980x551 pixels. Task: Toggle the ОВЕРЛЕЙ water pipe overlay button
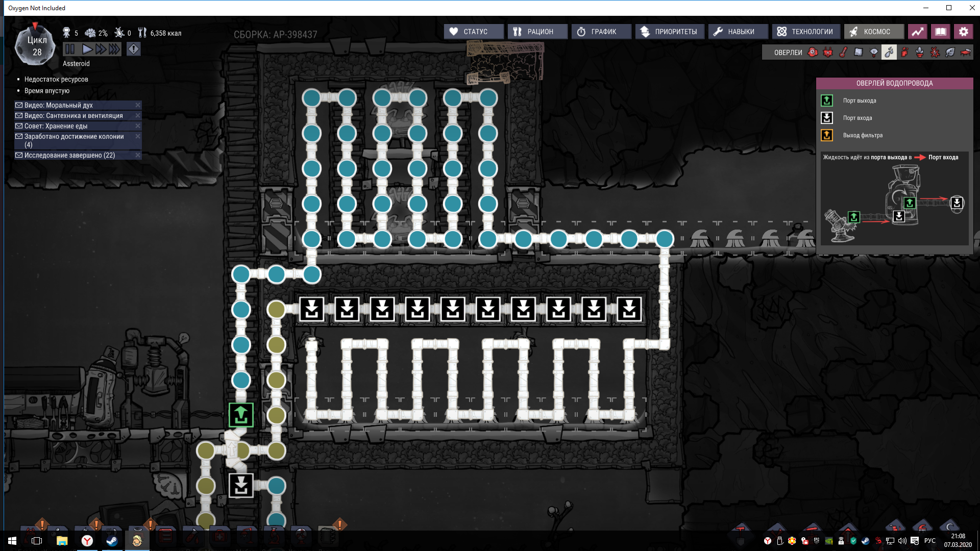[889, 52]
